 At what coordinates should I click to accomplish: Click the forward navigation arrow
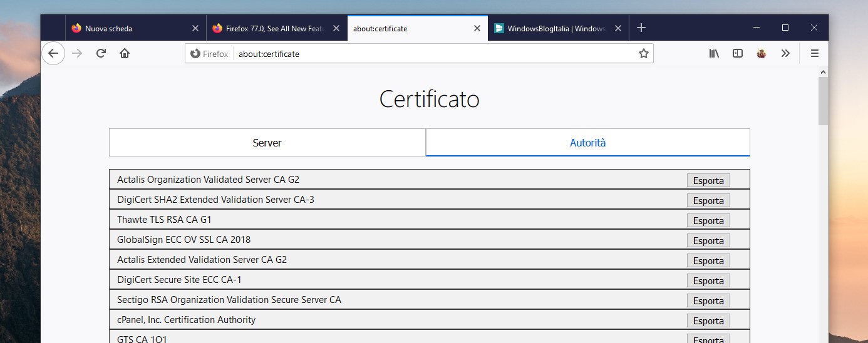point(77,54)
